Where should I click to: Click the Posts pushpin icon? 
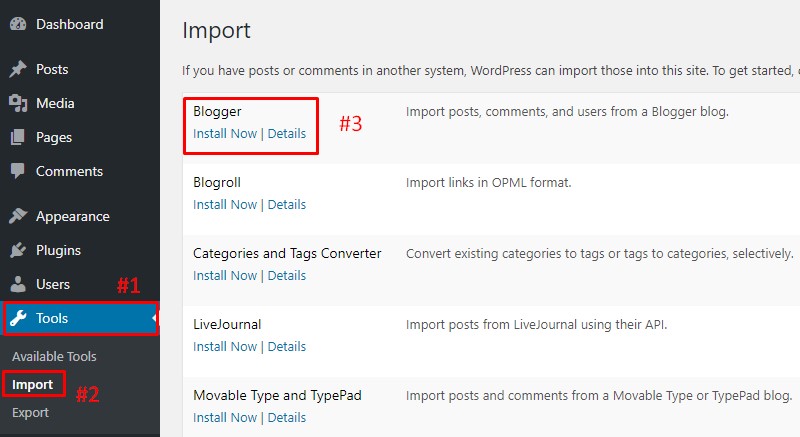tap(18, 69)
